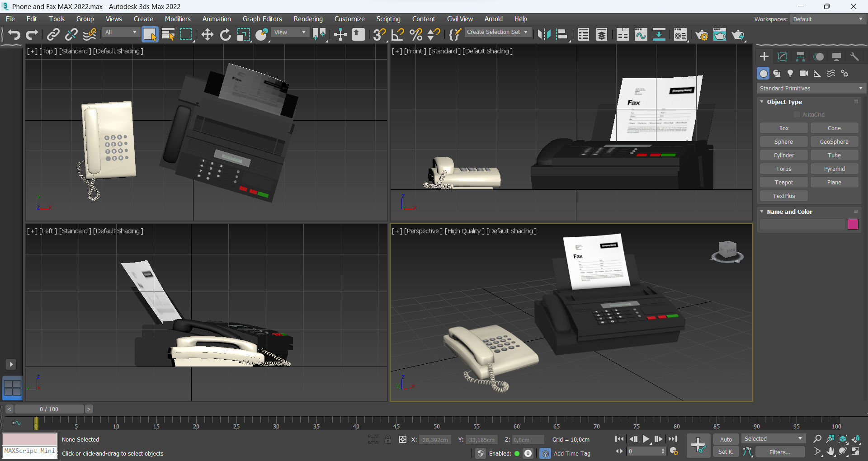Open the Rendered Frame Window icon
The width and height of the screenshot is (868, 461).
pos(720,34)
